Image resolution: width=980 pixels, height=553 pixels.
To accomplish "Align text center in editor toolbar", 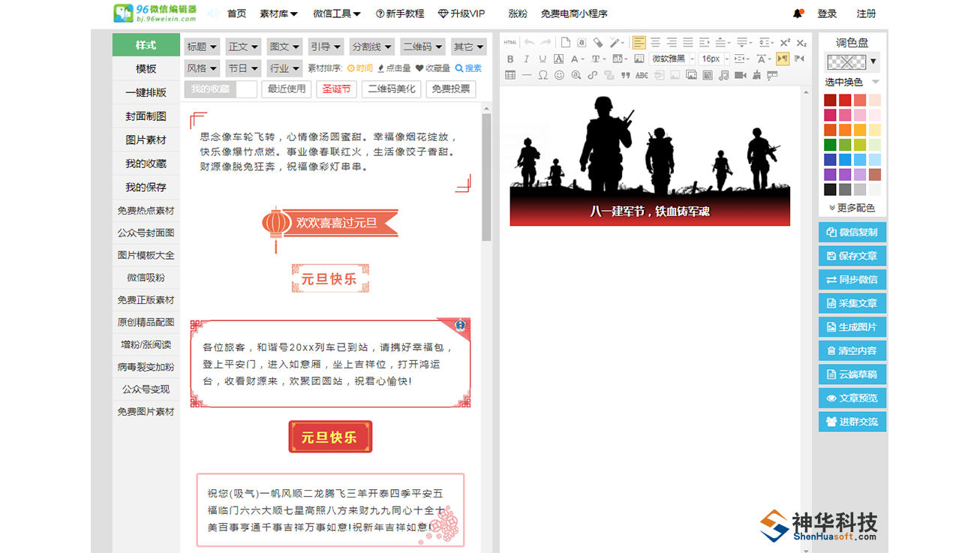I will [x=656, y=43].
